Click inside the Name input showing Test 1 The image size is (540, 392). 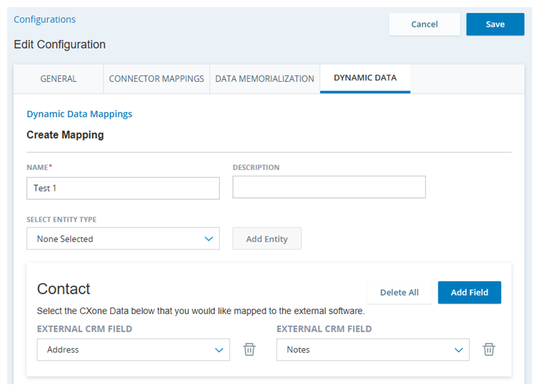click(123, 188)
